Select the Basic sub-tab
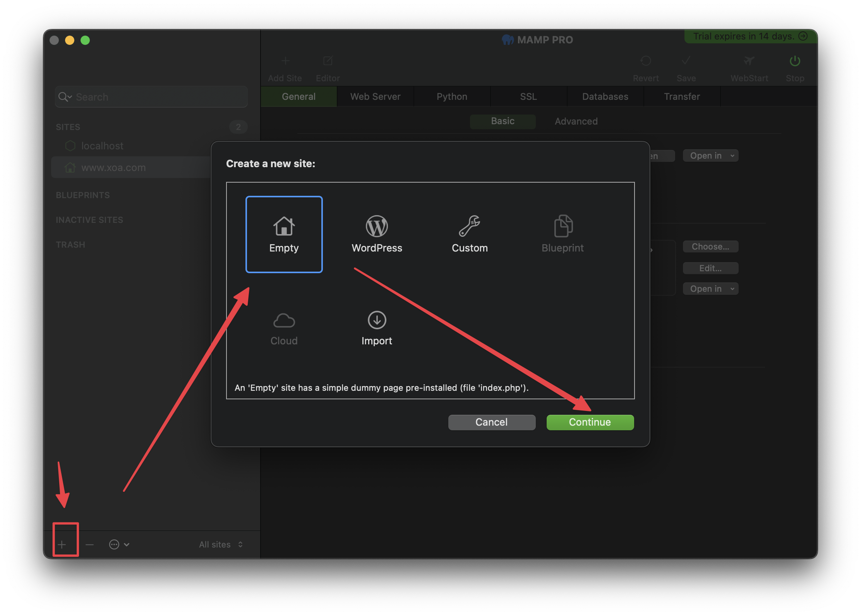This screenshot has height=616, width=861. (503, 121)
